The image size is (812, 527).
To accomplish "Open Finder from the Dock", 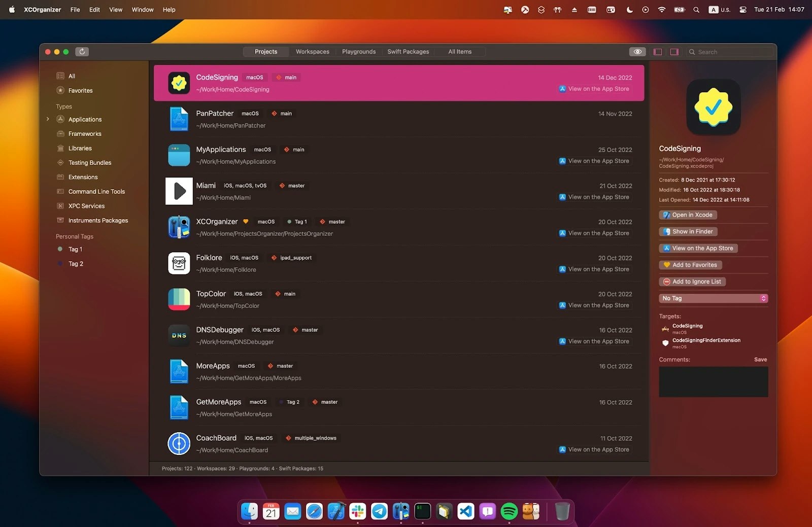I will click(x=249, y=511).
